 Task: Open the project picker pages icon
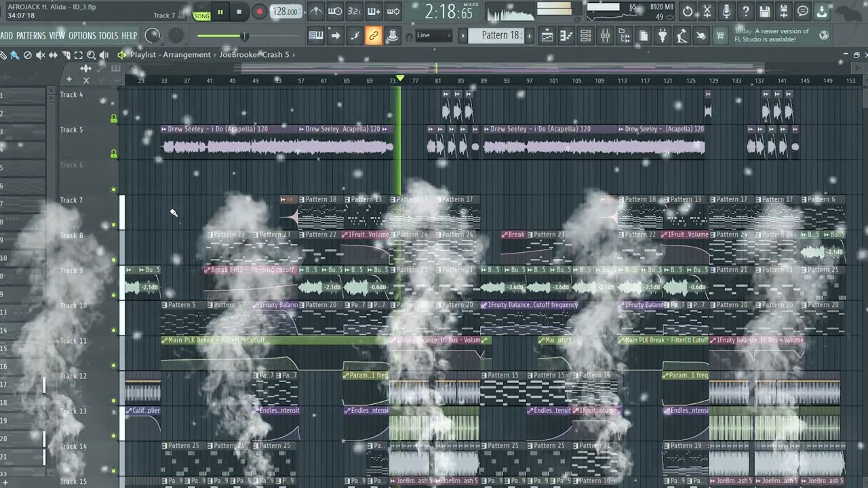coord(644,36)
